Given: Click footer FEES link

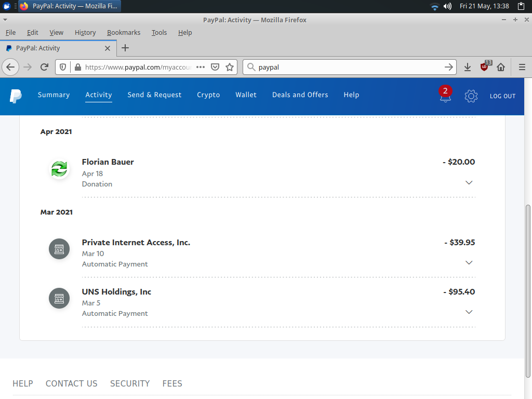Looking at the screenshot, I should pos(172,384).
